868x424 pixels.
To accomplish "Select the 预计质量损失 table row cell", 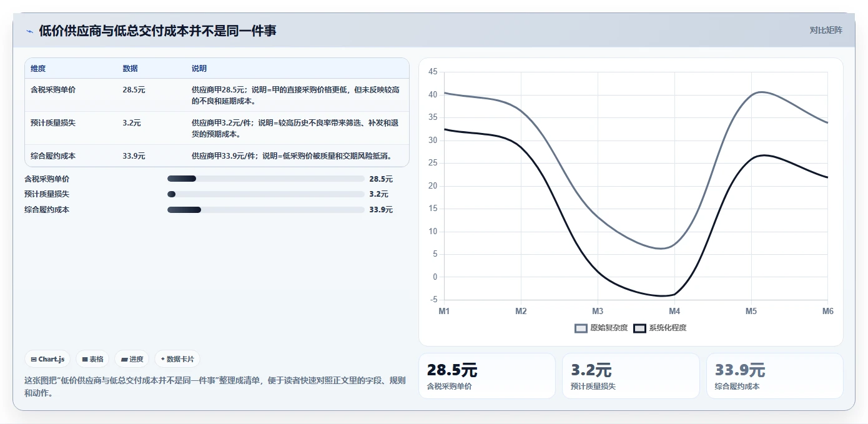I will 53,123.
